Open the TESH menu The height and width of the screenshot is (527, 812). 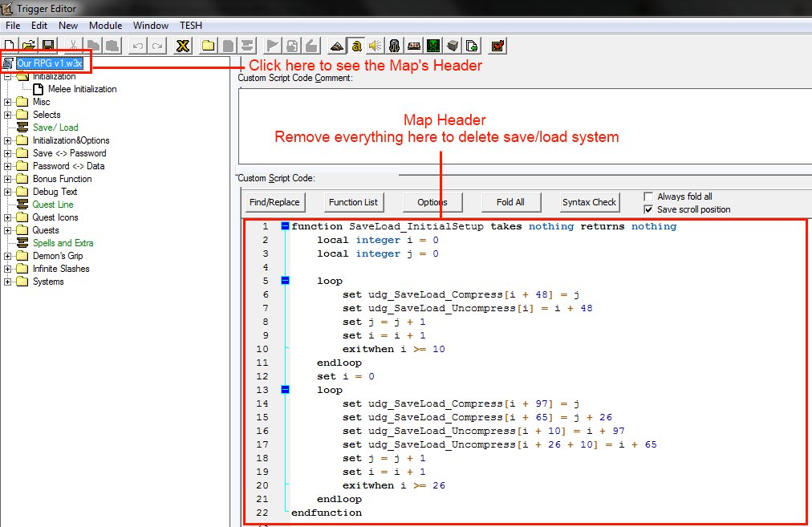point(191,26)
